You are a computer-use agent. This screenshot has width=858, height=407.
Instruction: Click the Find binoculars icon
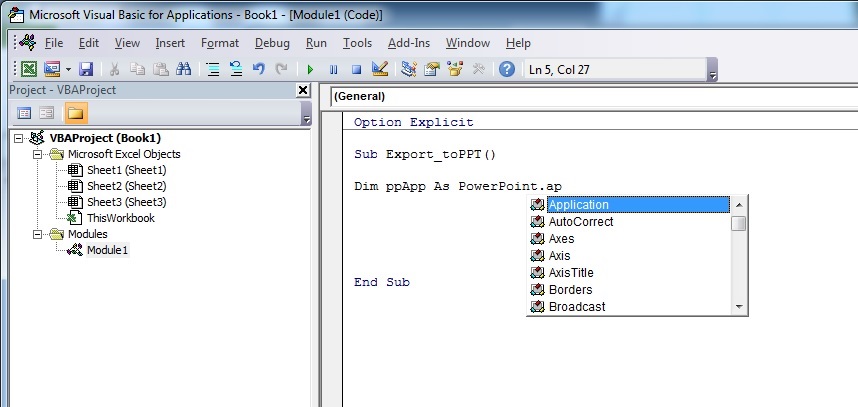point(183,69)
